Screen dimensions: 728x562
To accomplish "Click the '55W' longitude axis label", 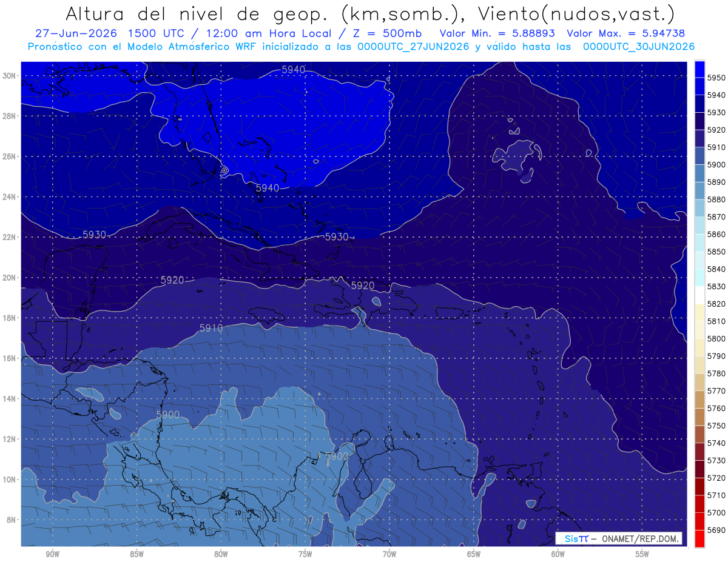I will tap(642, 554).
